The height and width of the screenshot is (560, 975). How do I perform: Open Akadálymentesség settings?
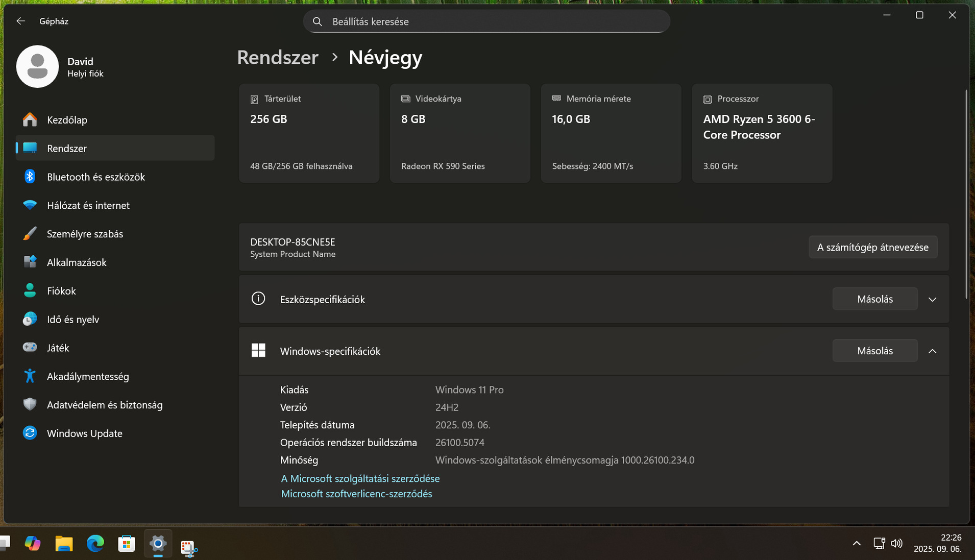coord(115,376)
